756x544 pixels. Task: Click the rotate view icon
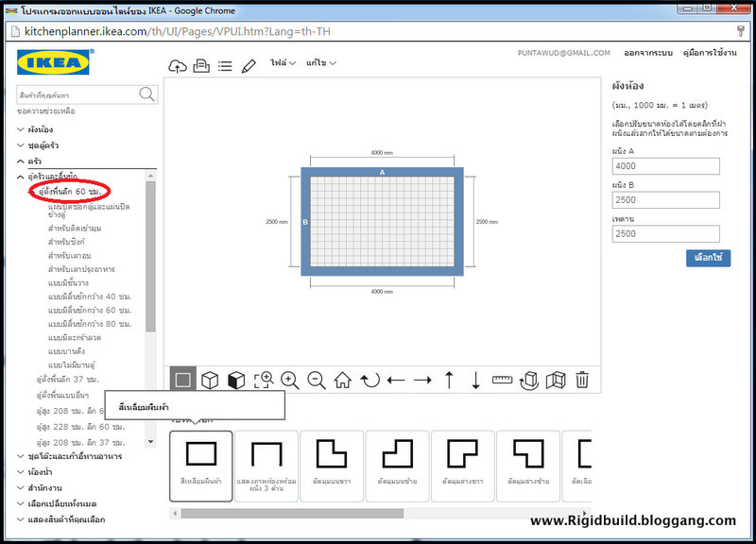369,380
